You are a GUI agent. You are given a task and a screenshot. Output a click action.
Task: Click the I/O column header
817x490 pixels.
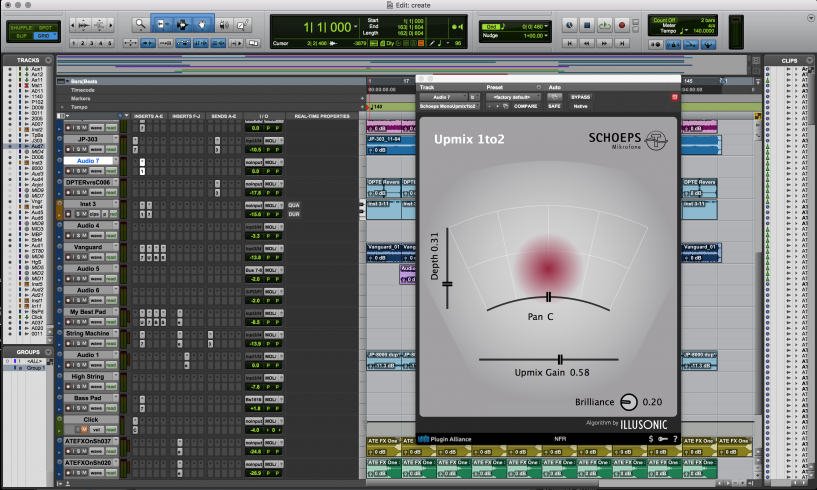264,116
